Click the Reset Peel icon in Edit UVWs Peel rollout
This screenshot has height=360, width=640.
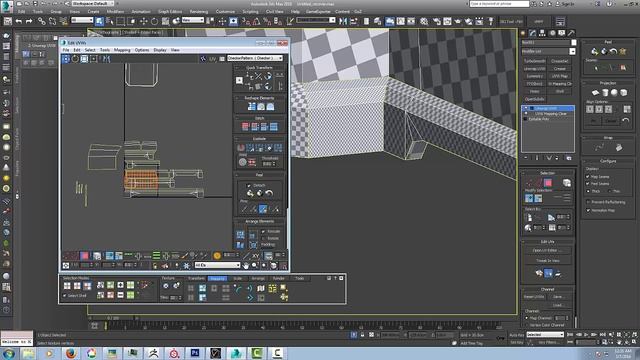[x=269, y=193]
